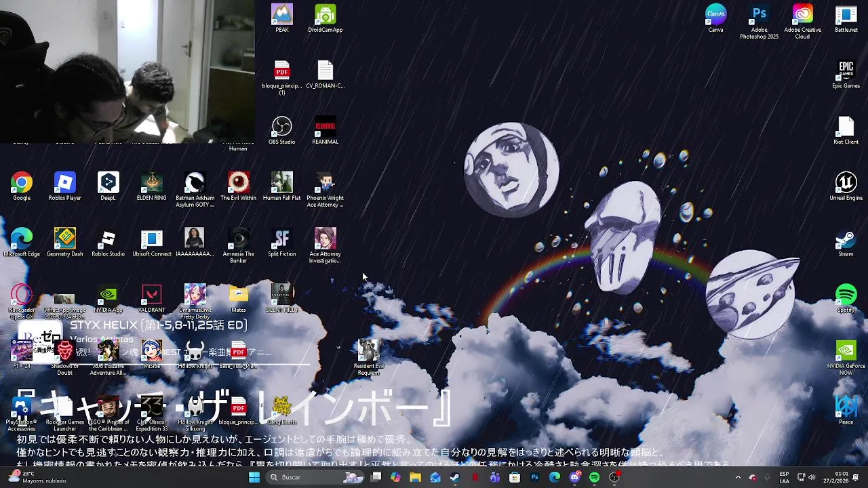Screen dimensions: 868x488
Task: Open Clair Obscur Expedition 33 shortcut
Action: click(x=152, y=413)
